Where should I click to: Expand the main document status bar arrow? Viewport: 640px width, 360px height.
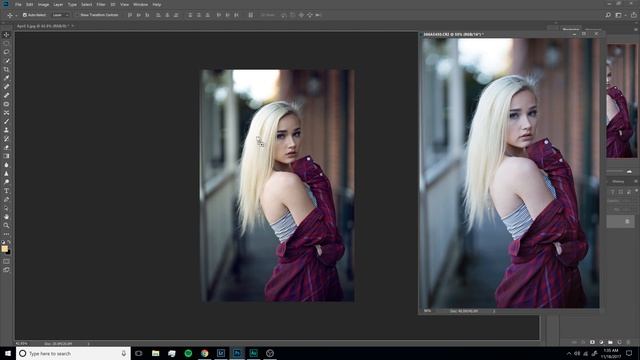pyautogui.click(x=89, y=344)
